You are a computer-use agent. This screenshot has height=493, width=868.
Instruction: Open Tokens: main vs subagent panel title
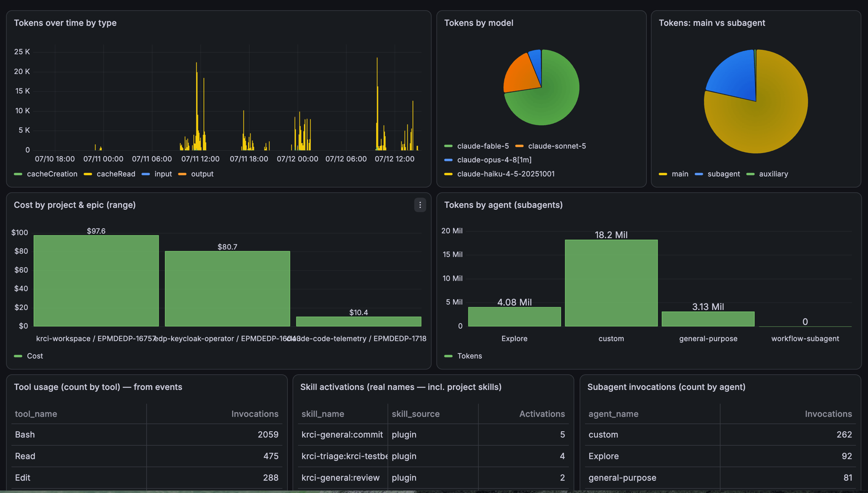pyautogui.click(x=712, y=23)
